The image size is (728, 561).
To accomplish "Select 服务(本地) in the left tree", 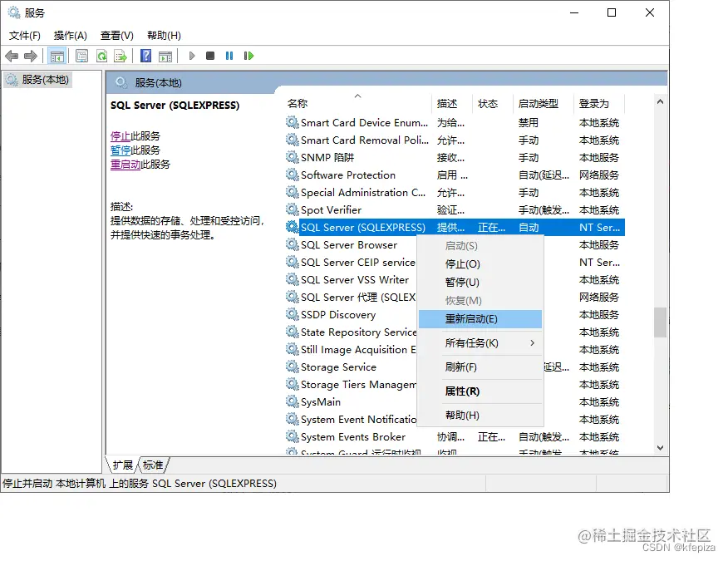I will (x=38, y=80).
